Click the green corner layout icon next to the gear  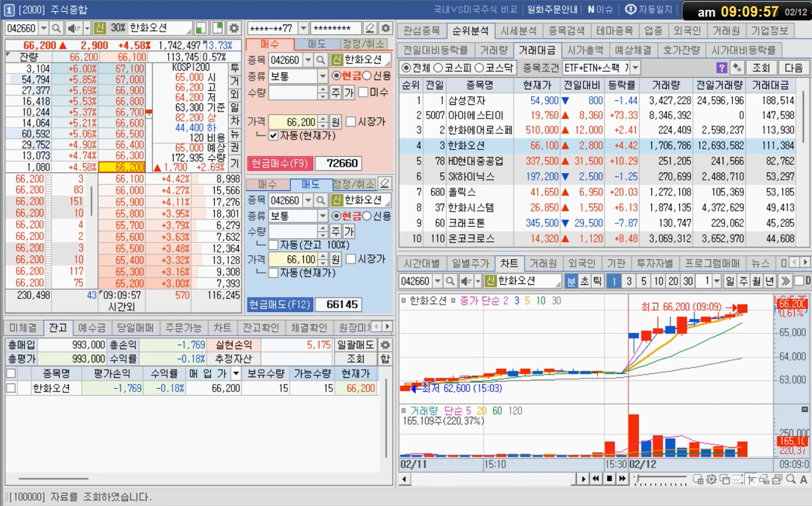[217, 28]
